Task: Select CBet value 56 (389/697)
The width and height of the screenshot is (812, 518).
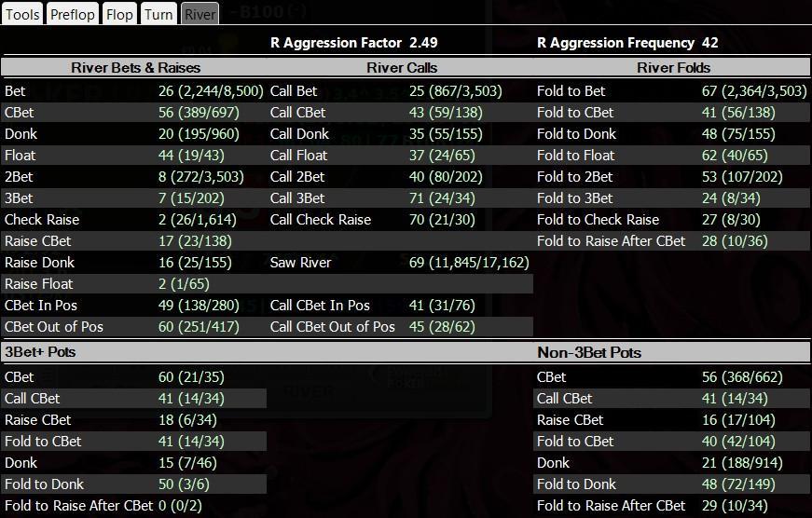Action: click(x=199, y=113)
